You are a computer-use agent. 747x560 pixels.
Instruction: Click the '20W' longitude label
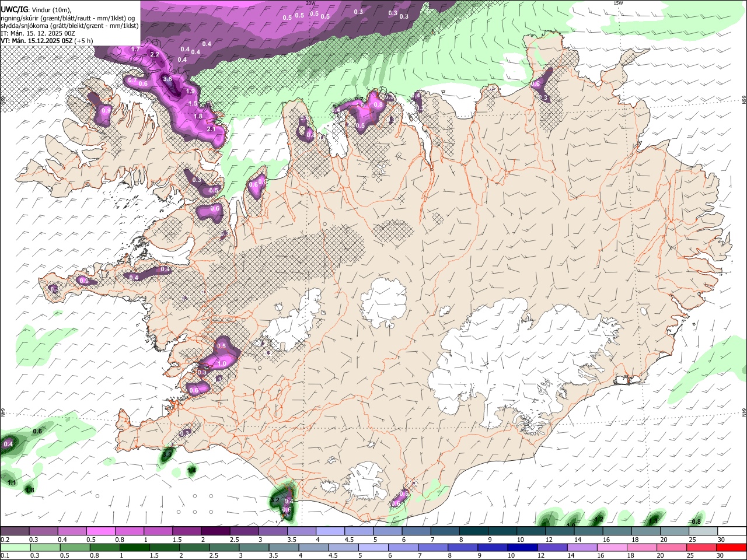(310, 3)
